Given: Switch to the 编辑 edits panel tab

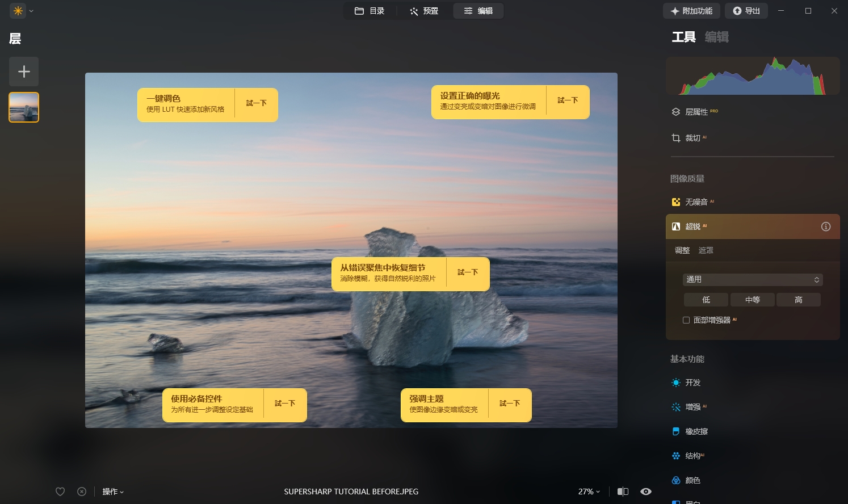Looking at the screenshot, I should pos(717,37).
